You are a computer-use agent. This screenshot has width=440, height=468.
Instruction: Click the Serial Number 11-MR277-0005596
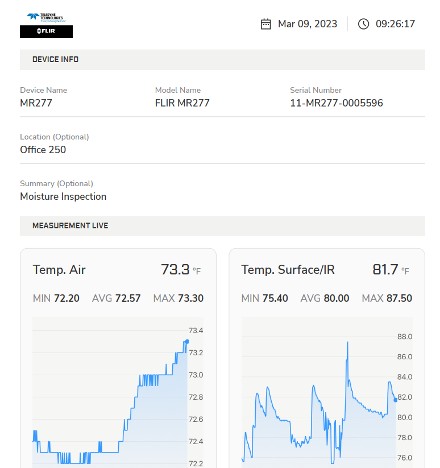point(337,103)
